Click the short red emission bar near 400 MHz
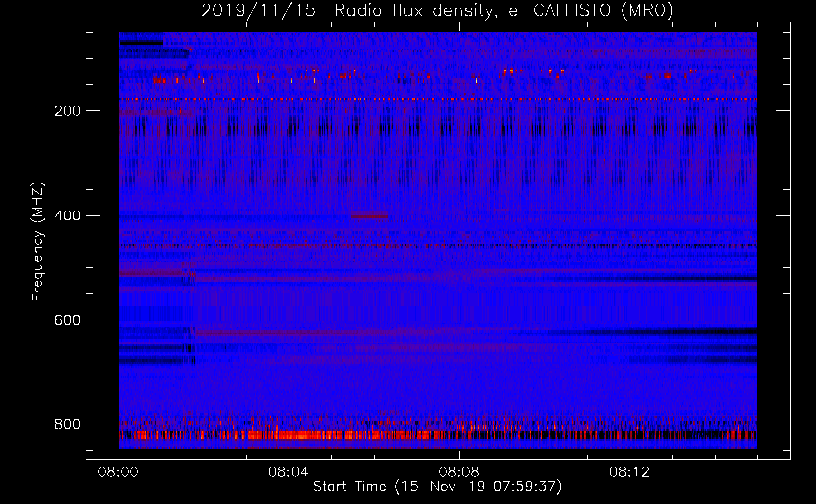Image resolution: width=816 pixels, height=504 pixels. point(370,216)
